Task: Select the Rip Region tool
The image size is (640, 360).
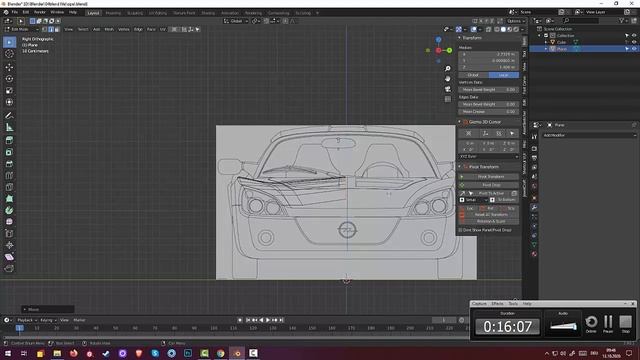Action: tap(9, 269)
